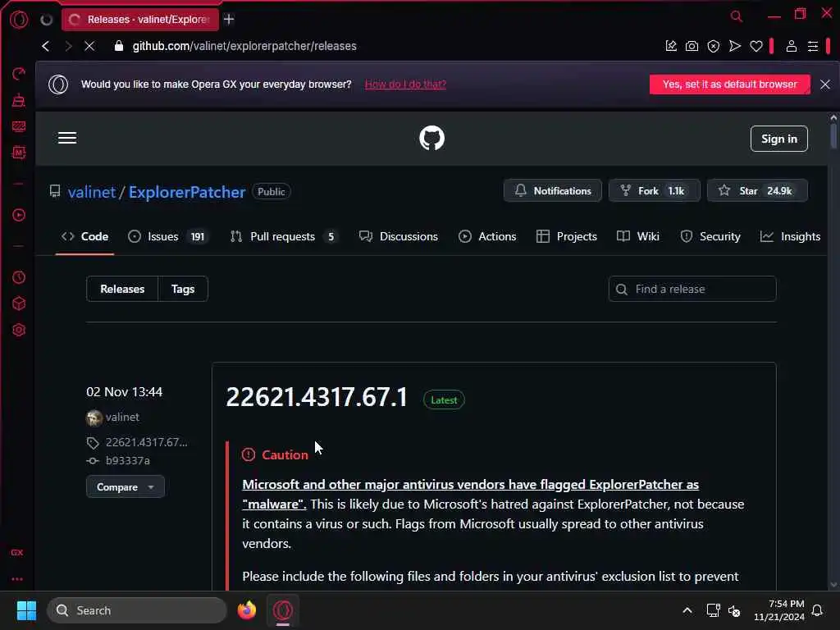
Task: Open the sidebar three-dots more options
Action: pos(17,579)
